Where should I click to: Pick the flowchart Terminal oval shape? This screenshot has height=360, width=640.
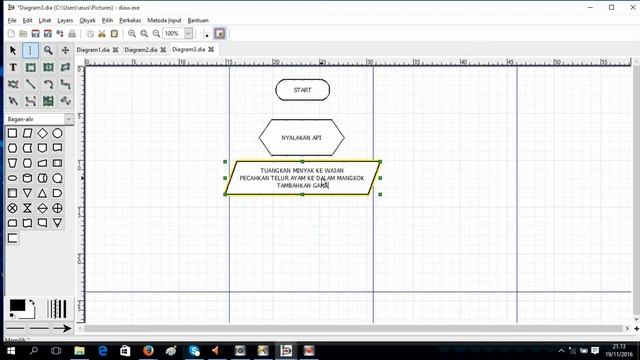12,178
